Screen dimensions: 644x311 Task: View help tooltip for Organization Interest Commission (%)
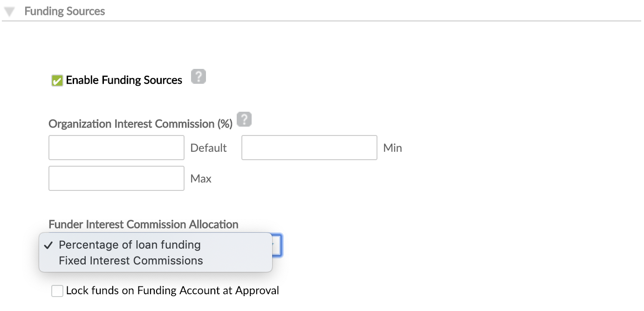pos(244,119)
